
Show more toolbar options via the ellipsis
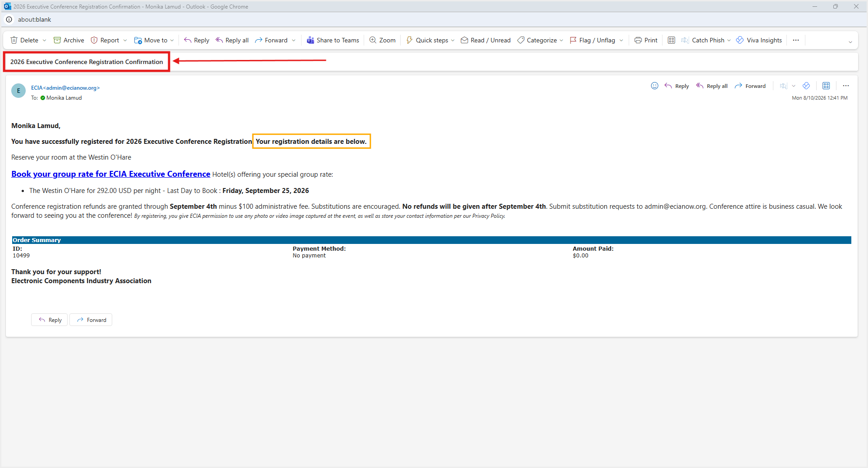pyautogui.click(x=796, y=40)
